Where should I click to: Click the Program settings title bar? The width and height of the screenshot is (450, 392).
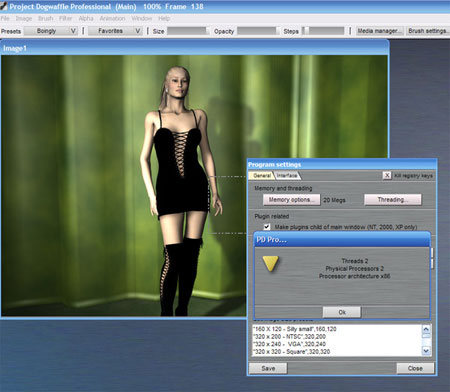[x=342, y=164]
